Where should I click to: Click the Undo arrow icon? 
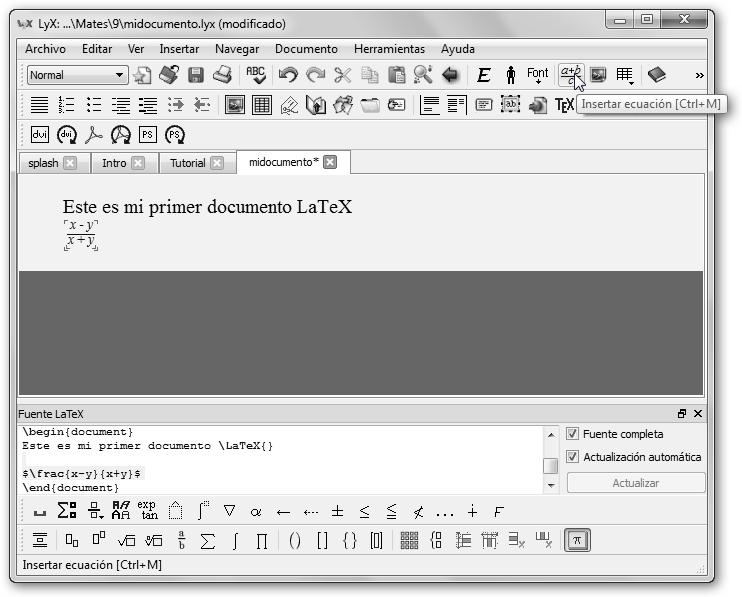(288, 75)
